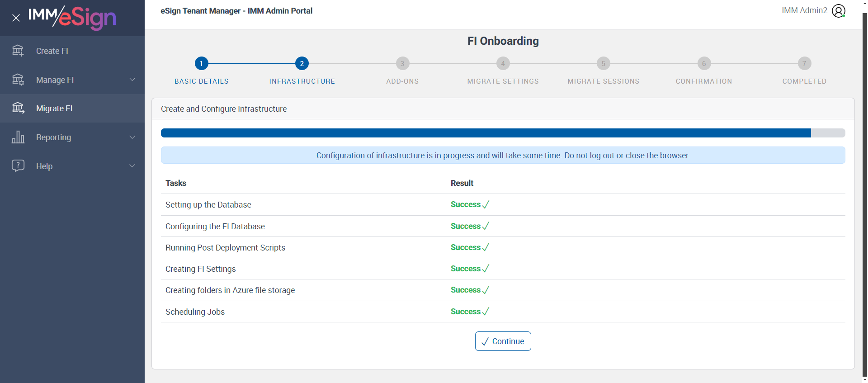Screen dimensions: 868x383
Task: Expand the Manage FI submenu chevron
Action: point(132,80)
